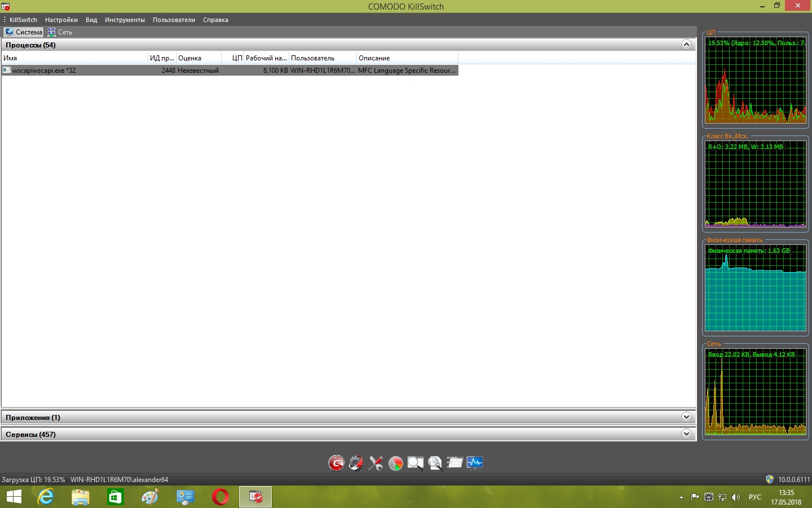The height and width of the screenshot is (508, 812).
Task: Sort by the ИД пр... column header
Action: [x=162, y=58]
